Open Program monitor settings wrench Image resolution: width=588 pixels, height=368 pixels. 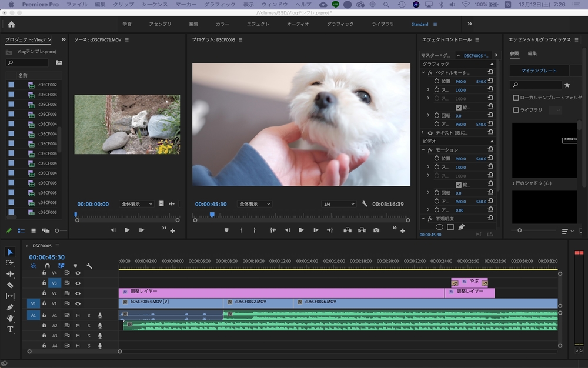[x=365, y=204]
